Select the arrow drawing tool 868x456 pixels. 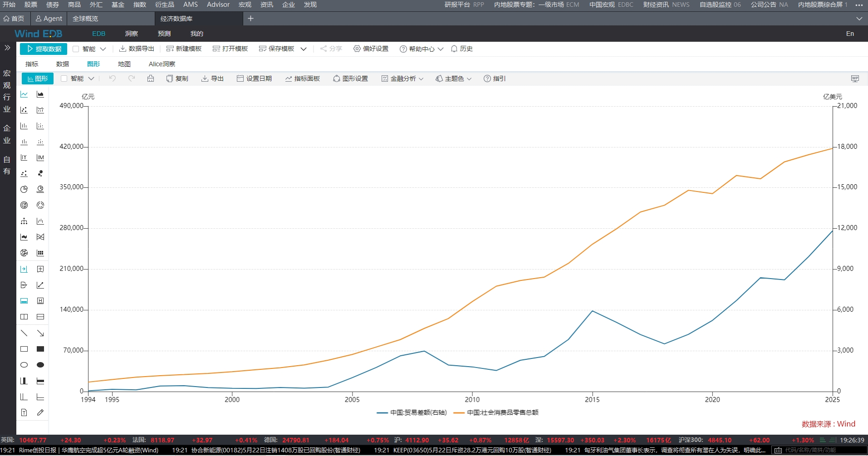(x=40, y=333)
